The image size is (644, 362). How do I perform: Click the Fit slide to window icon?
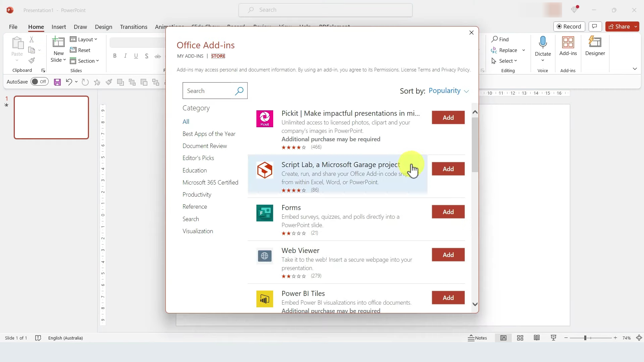639,338
